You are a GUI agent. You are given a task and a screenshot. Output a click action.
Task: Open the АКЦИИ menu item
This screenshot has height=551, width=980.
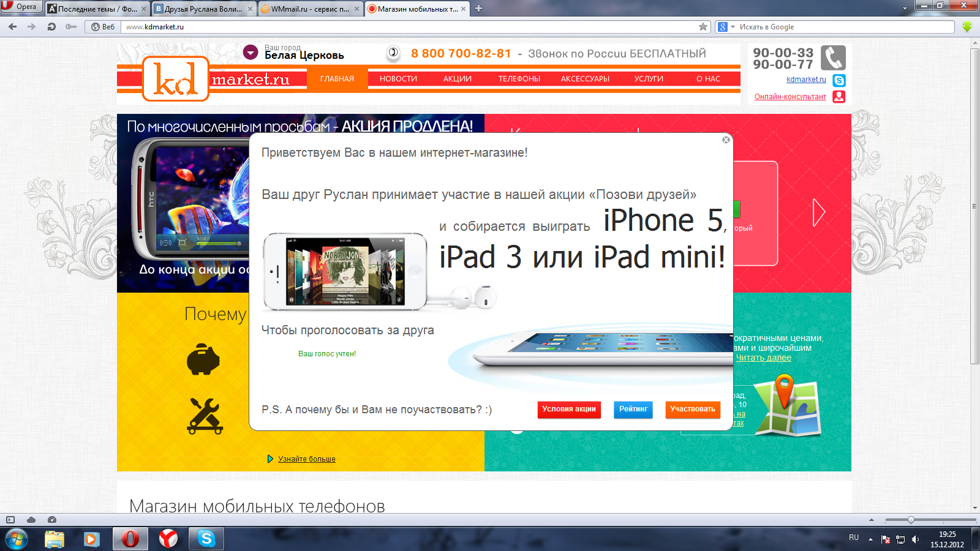(458, 79)
